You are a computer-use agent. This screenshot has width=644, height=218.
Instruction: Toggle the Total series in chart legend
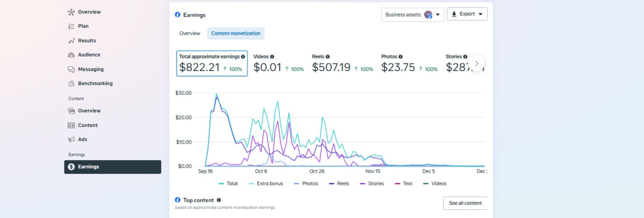coord(228,184)
